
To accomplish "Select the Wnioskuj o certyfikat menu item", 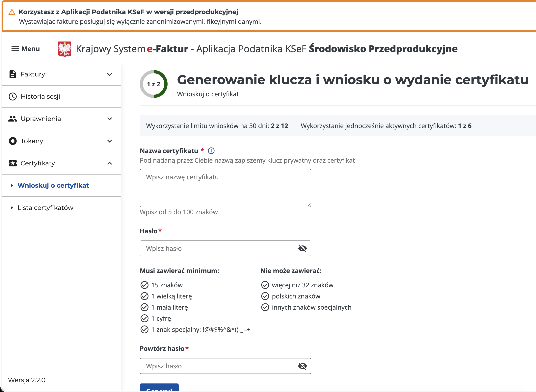I will pos(53,185).
